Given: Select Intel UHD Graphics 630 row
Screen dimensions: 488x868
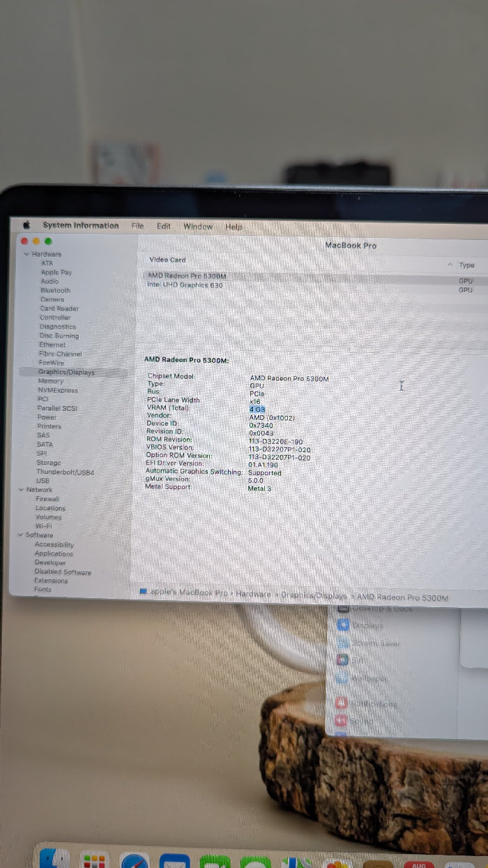Looking at the screenshot, I should tap(185, 285).
